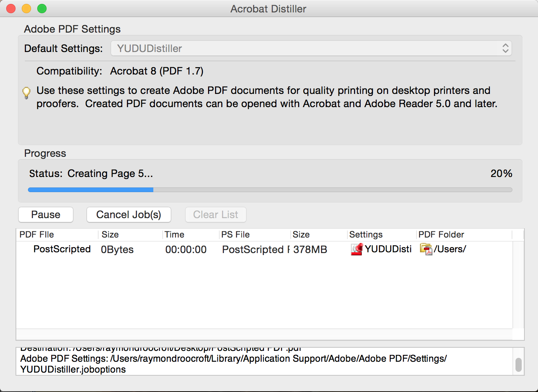Click the /Users/ folder path cell
The width and height of the screenshot is (538, 392).
click(x=450, y=249)
